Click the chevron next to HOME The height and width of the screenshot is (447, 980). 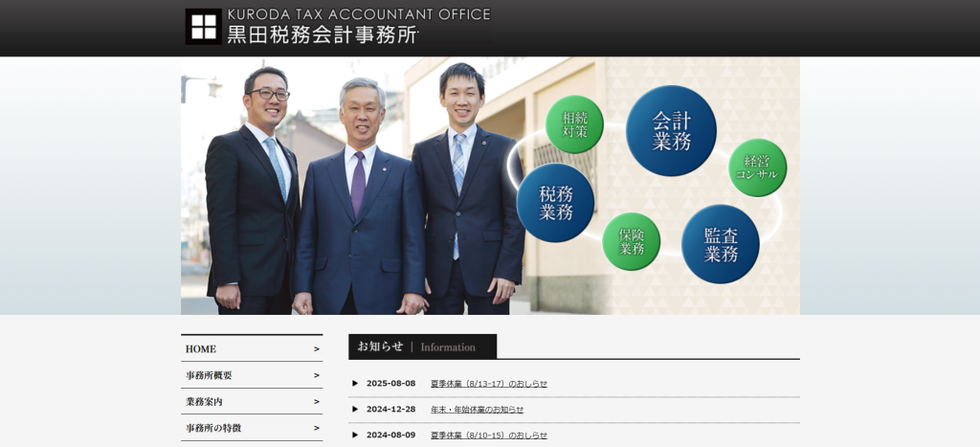316,349
